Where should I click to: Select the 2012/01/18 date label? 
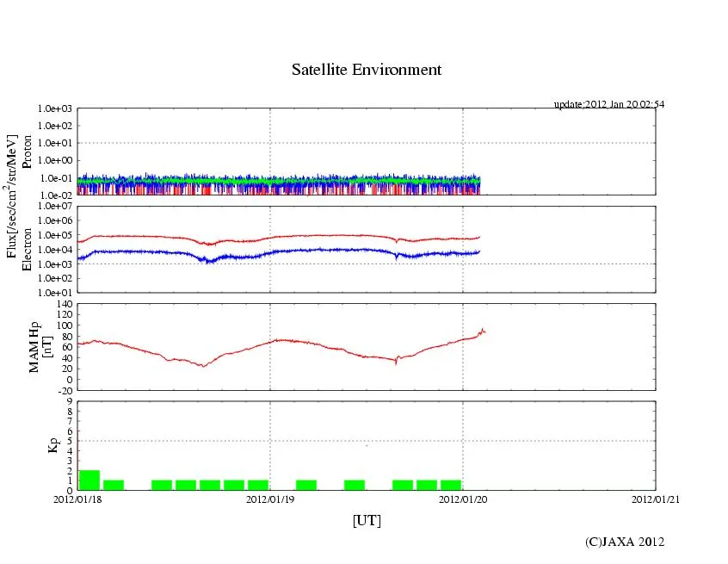click(77, 499)
